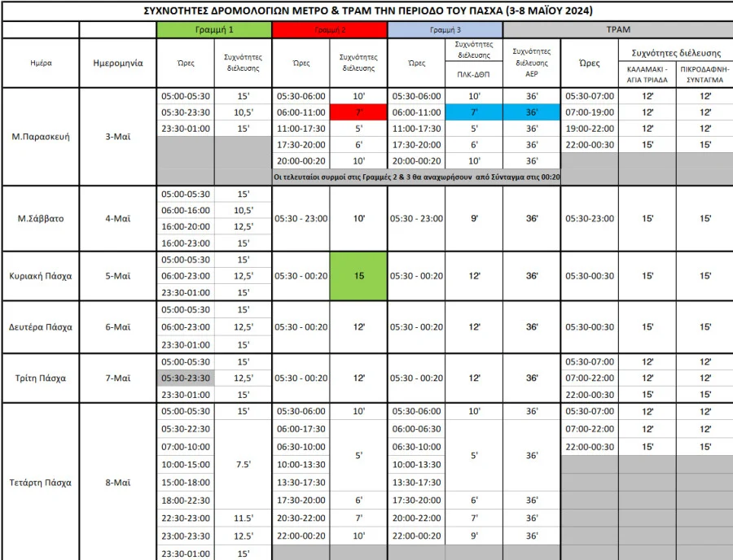Image resolution: width=733 pixels, height=560 pixels.
Task: Select the Ημερομηνία column header
Action: [118, 63]
